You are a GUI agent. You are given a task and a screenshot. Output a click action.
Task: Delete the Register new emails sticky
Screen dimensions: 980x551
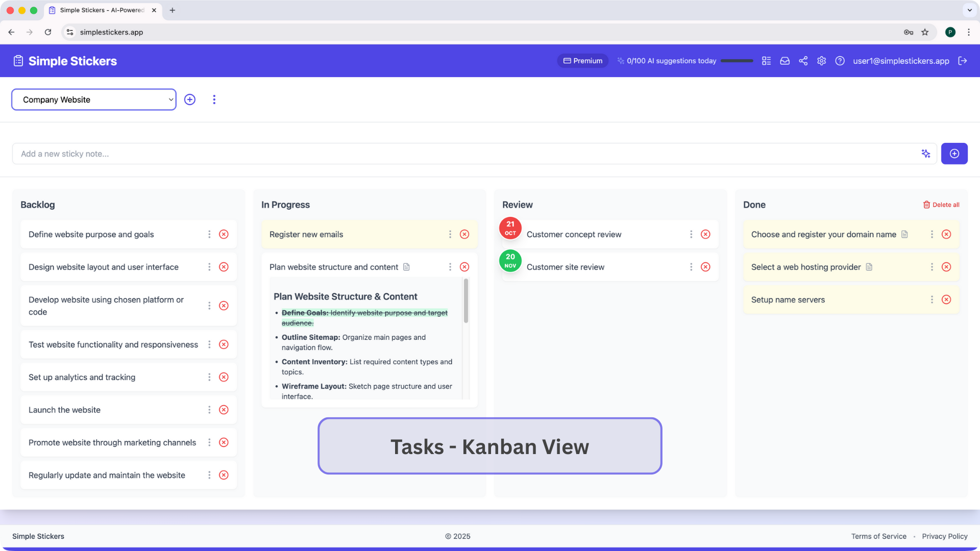tap(464, 234)
